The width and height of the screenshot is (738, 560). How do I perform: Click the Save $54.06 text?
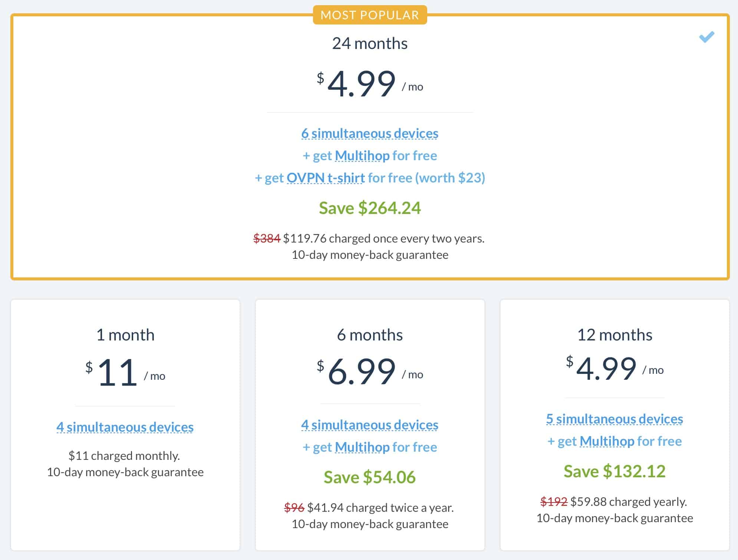point(370,477)
